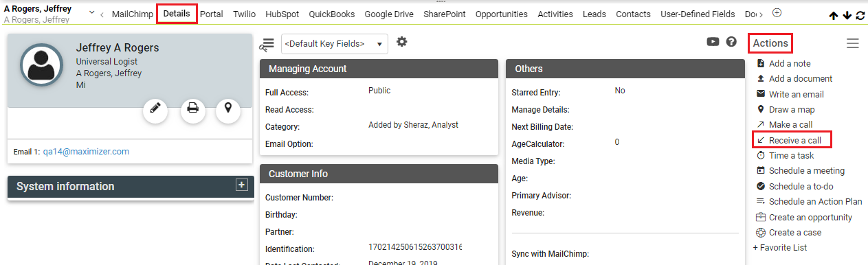The image size is (868, 265).
Task: Click the Media Type field label
Action: point(533,161)
